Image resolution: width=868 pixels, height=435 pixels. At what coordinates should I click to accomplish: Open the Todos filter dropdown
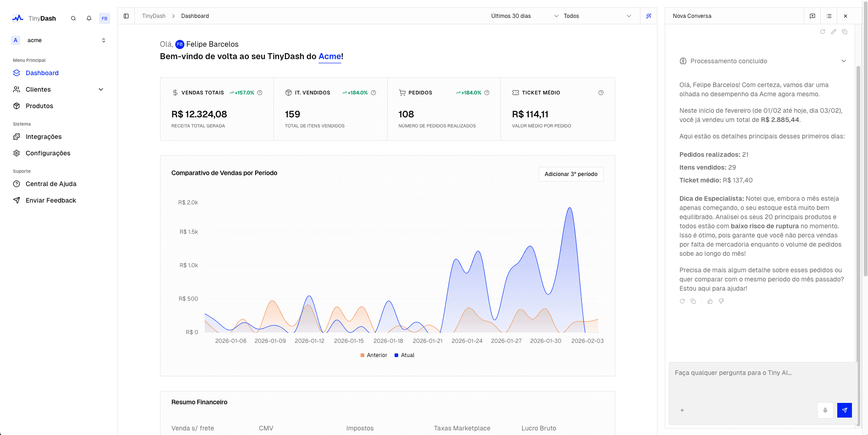pyautogui.click(x=598, y=16)
